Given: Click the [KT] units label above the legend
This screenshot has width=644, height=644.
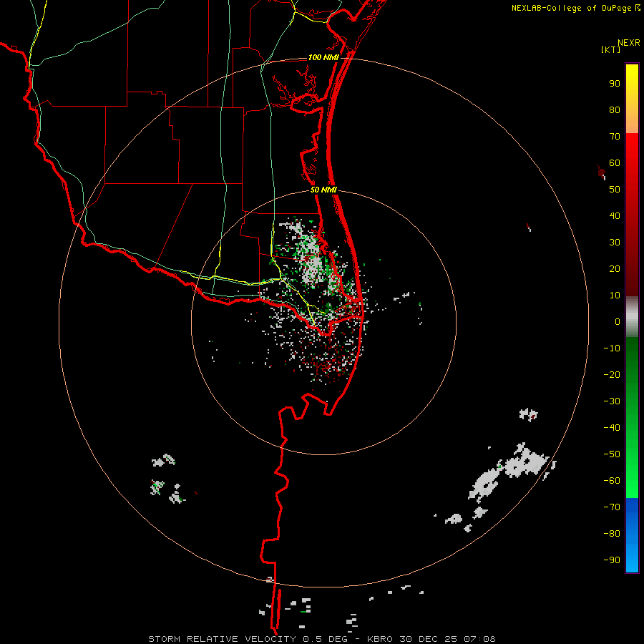Looking at the screenshot, I should point(610,49).
